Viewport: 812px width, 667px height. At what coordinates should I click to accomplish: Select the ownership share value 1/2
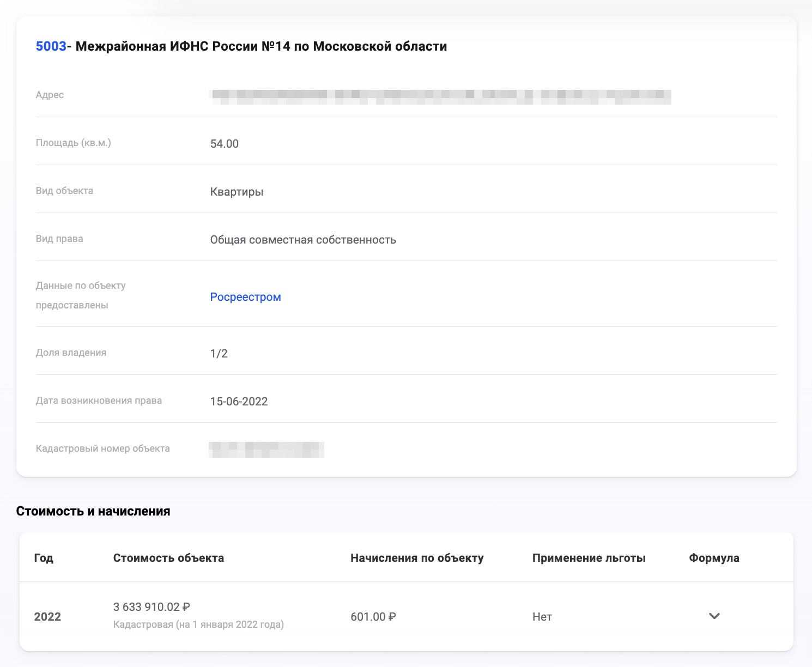point(219,354)
